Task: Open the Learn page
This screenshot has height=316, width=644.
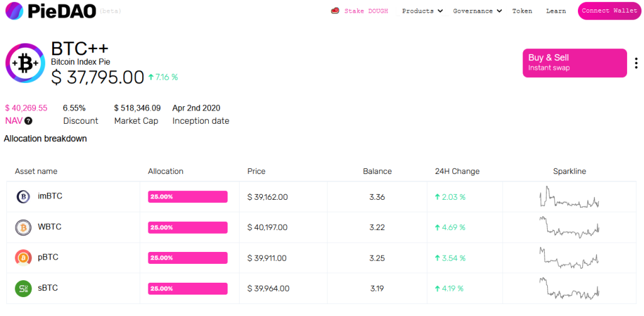Action: (556, 11)
